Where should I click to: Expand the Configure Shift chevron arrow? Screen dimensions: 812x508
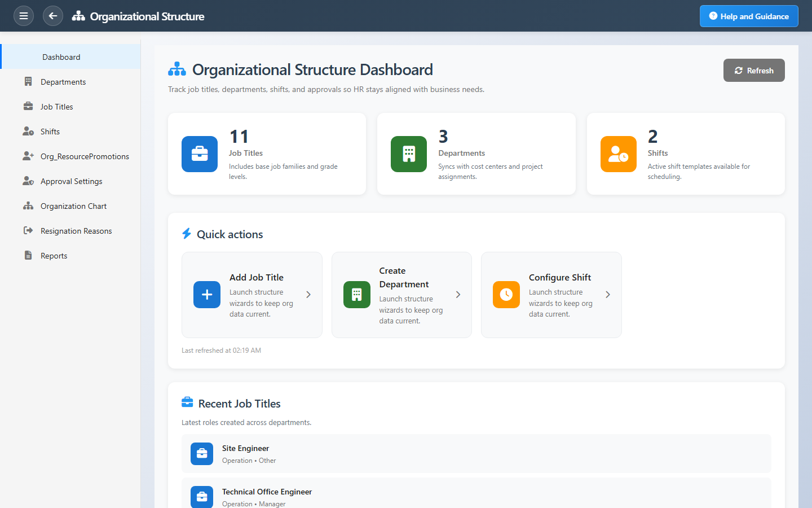pos(608,295)
